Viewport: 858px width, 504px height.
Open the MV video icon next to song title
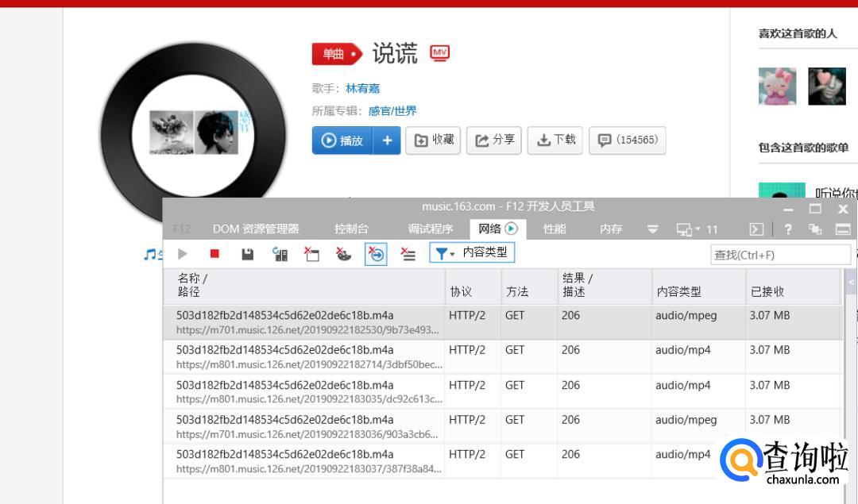pyautogui.click(x=439, y=53)
